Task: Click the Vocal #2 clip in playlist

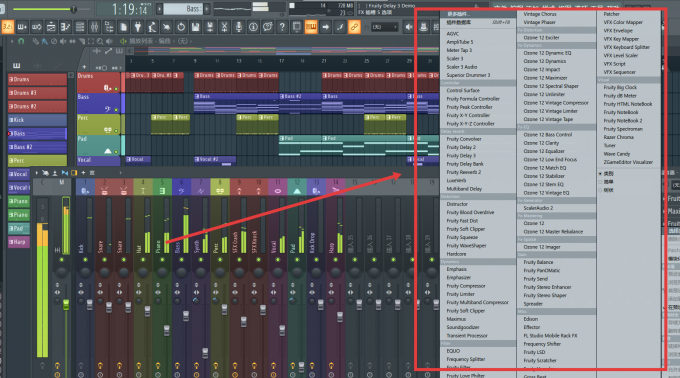Action: [215, 160]
